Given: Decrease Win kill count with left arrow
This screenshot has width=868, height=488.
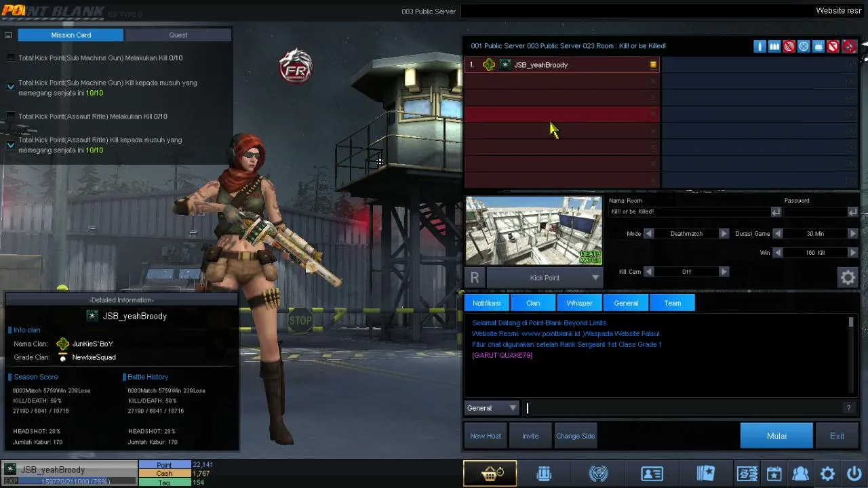Looking at the screenshot, I should click(778, 252).
